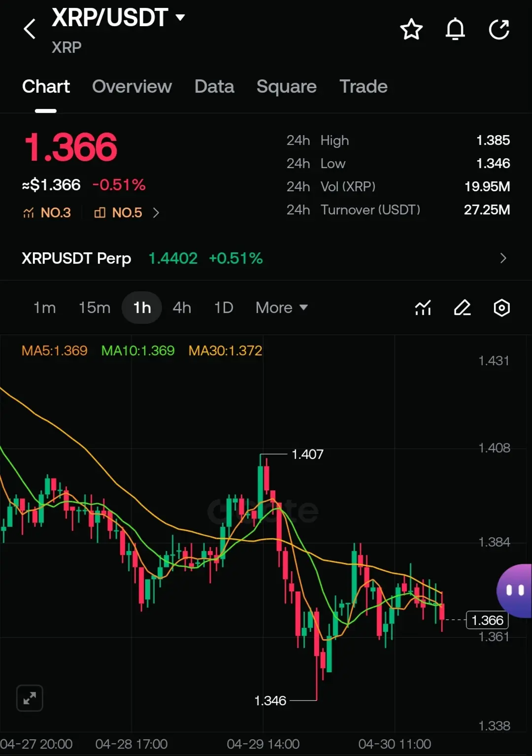
Task: Select the 1m timeframe
Action: point(44,308)
